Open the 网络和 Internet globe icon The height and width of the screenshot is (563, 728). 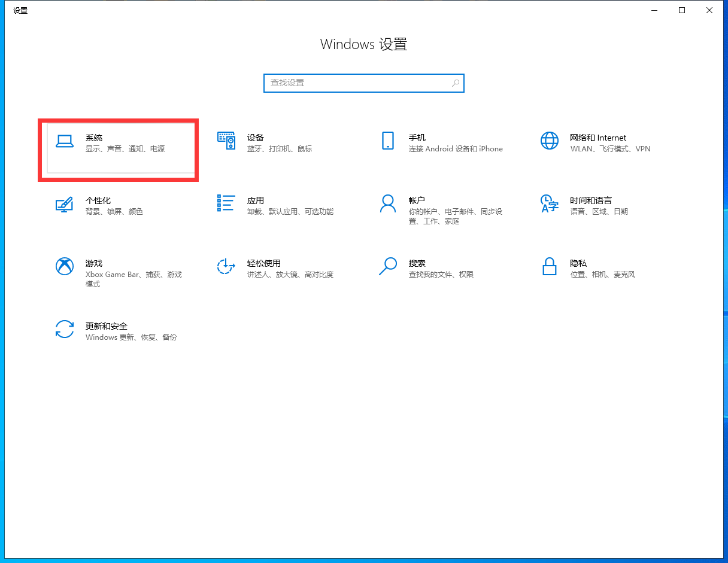(x=549, y=141)
